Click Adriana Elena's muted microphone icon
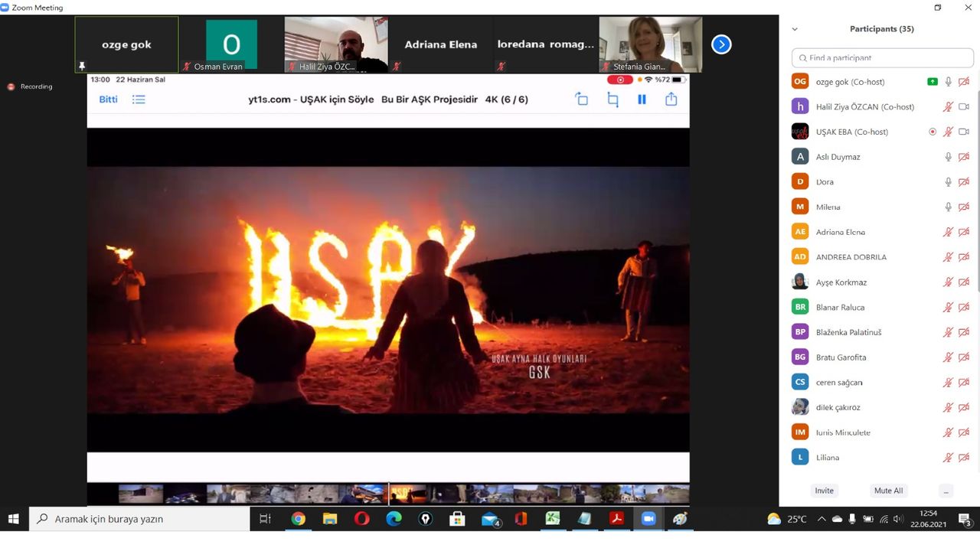This screenshot has height=551, width=980. pos(948,232)
